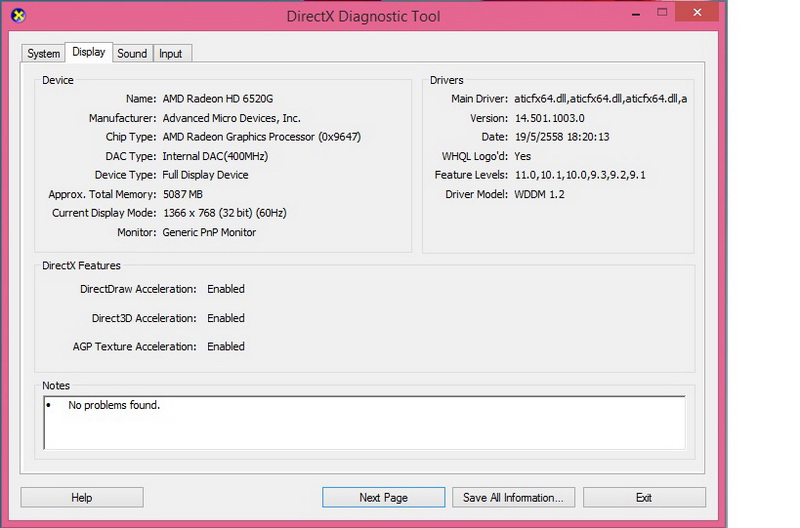
Task: Click WHQL Logo'd value 'Yes'
Action: tap(522, 156)
